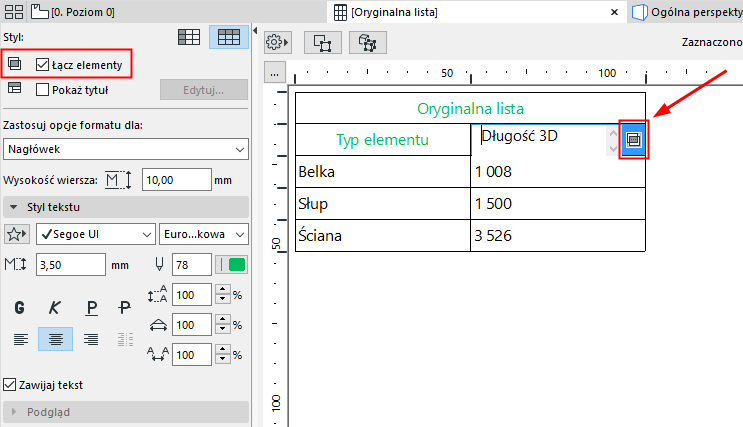Click the justified text alignment icon
The width and height of the screenshot is (743, 427).
pyautogui.click(x=125, y=339)
